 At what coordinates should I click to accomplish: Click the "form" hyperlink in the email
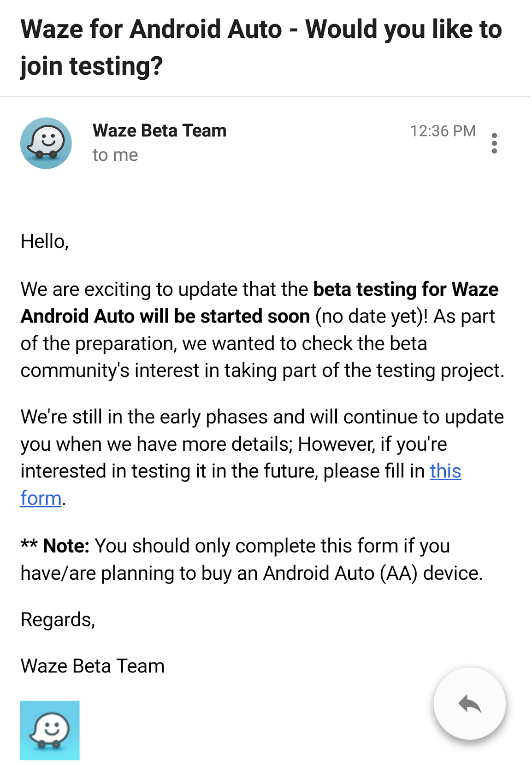41,498
